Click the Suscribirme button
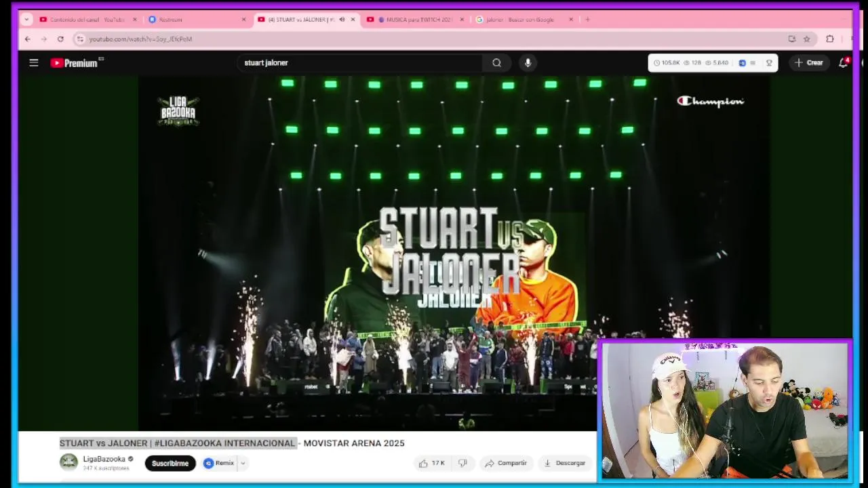The width and height of the screenshot is (868, 488). pos(170,463)
